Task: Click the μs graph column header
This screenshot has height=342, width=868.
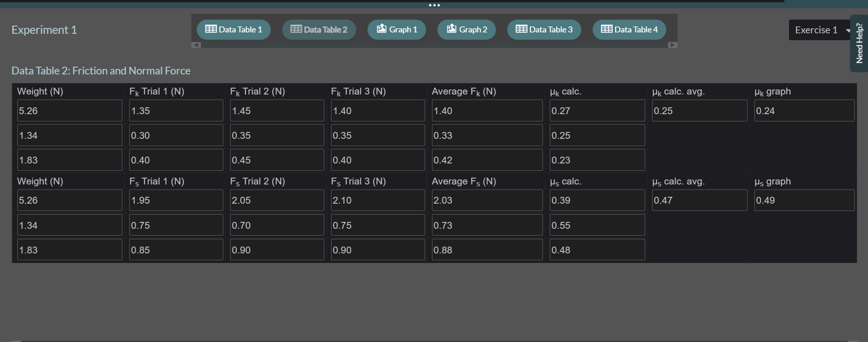Action: (773, 181)
